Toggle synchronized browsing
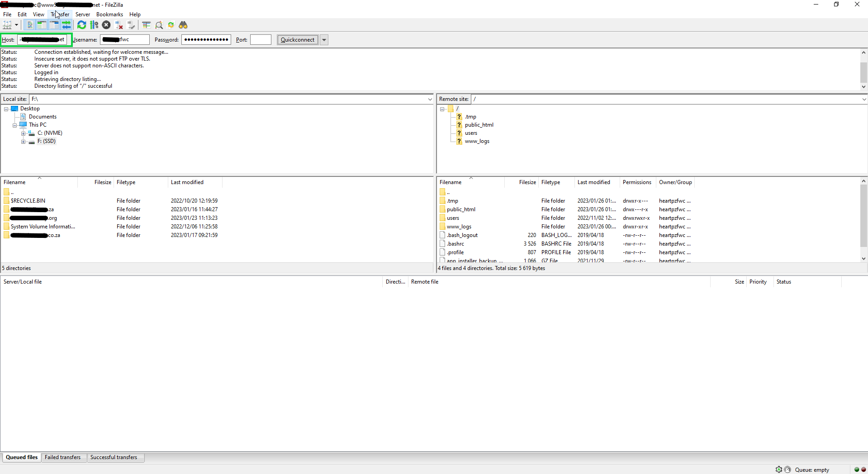 171,25
